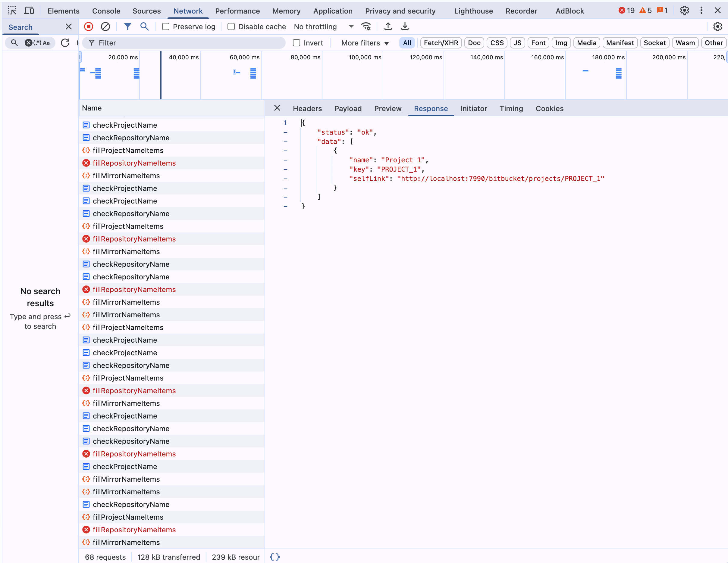Viewport: 728px width, 563px height.
Task: Open network search magnifier icon
Action: coord(144,27)
